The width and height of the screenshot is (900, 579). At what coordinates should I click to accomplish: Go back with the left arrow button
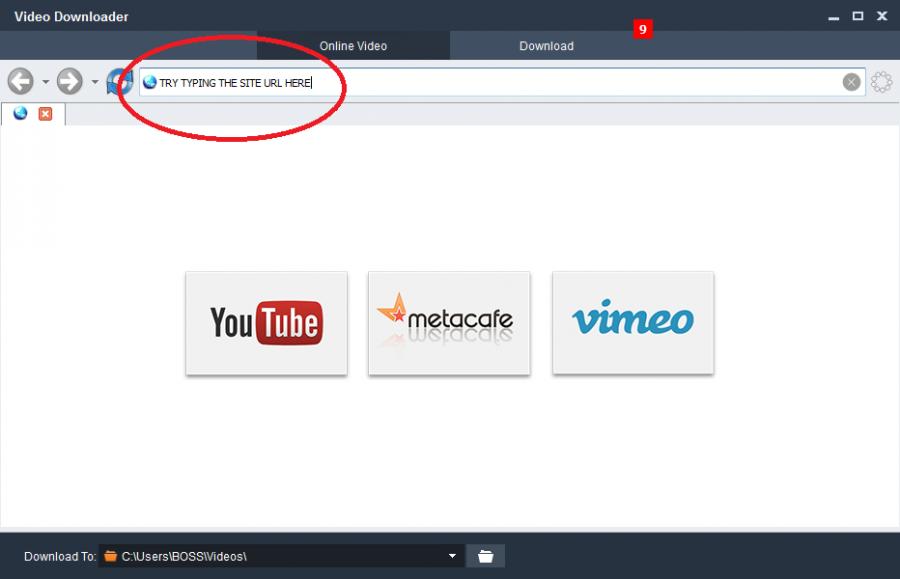point(21,81)
